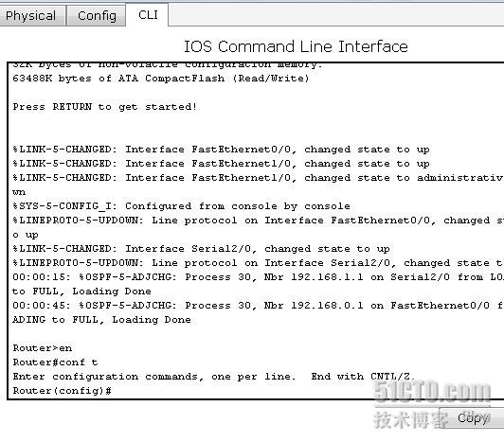Click the OSPF neighbor 192.168.1.1 adjacency line

click(258, 277)
